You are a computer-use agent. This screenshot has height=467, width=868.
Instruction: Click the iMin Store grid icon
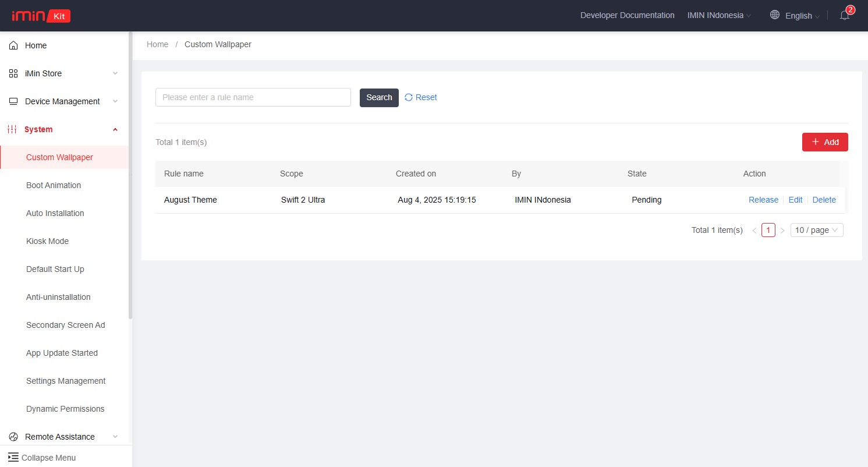(x=13, y=73)
